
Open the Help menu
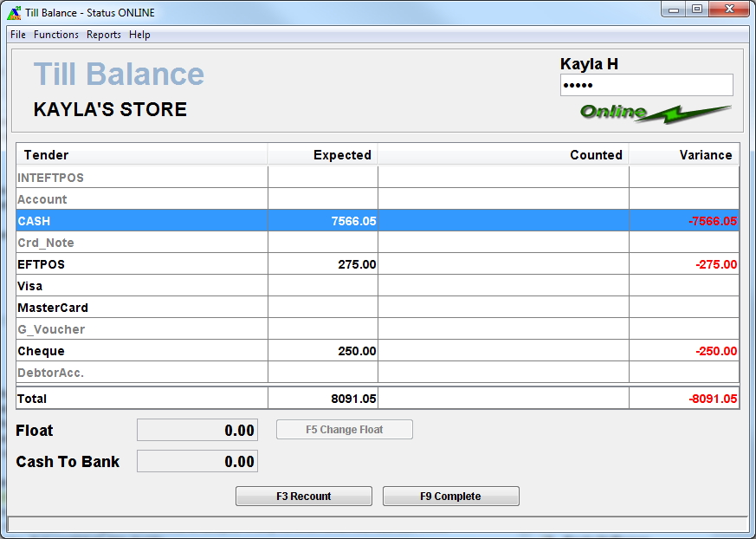(139, 35)
